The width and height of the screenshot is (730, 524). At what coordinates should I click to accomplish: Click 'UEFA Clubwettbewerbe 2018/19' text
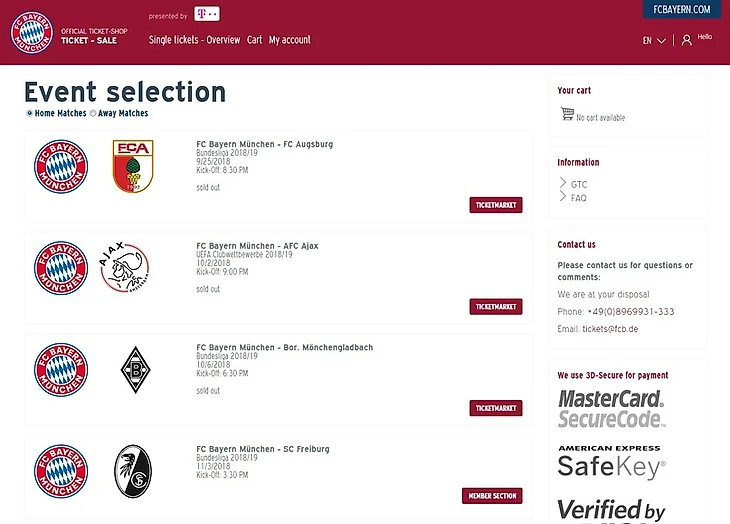(x=244, y=255)
